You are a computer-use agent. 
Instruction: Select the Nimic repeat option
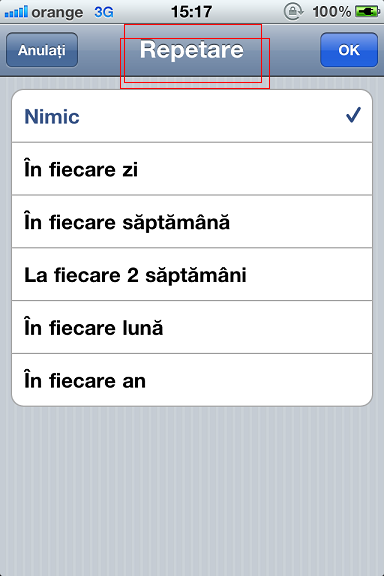(x=192, y=116)
